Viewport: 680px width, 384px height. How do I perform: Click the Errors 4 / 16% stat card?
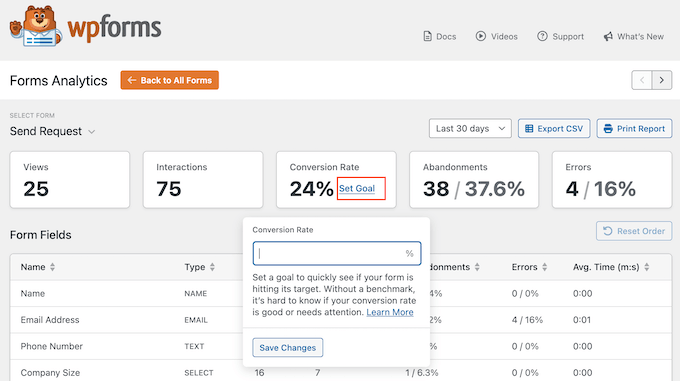pos(612,180)
